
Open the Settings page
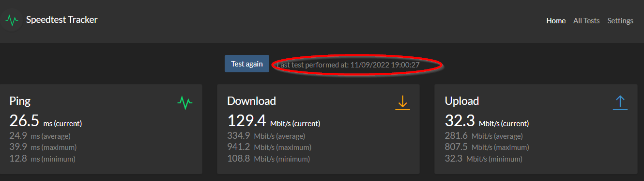point(620,21)
